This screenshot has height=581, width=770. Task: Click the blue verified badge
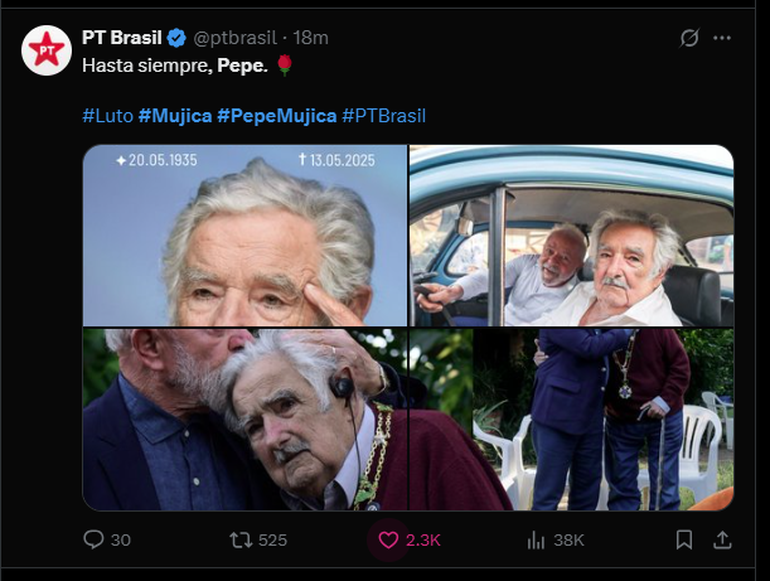176,38
